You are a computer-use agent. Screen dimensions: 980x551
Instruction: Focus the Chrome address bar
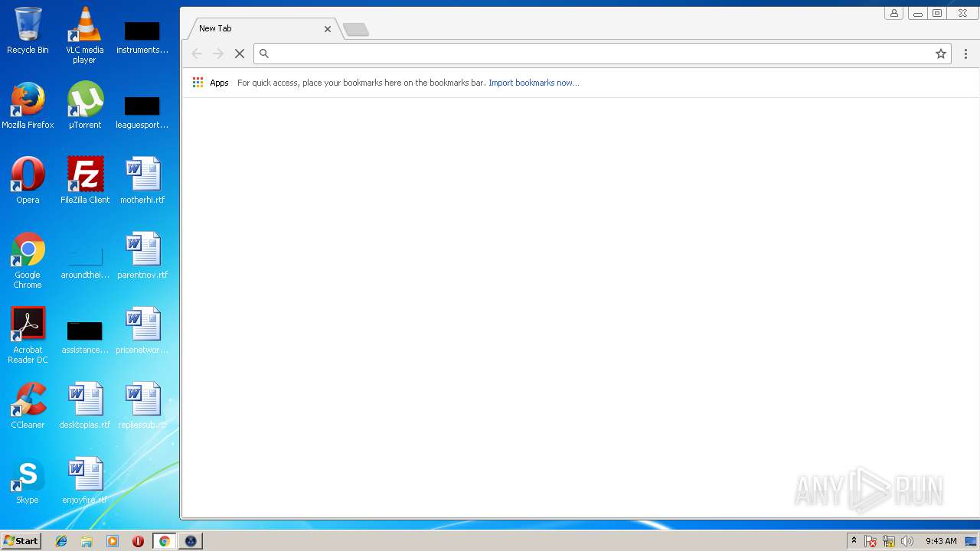[601, 54]
